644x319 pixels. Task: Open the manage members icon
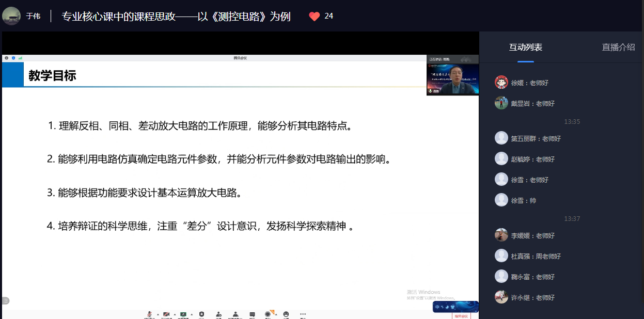click(235, 314)
